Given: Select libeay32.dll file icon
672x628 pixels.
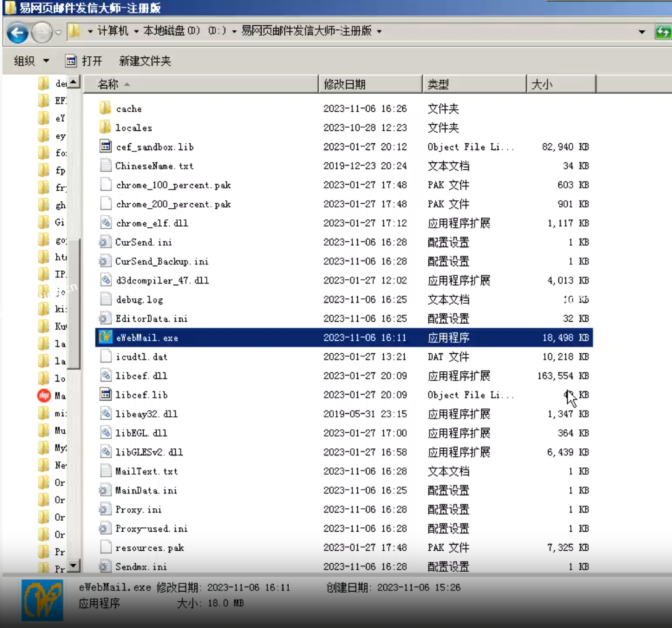Looking at the screenshot, I should point(106,414).
